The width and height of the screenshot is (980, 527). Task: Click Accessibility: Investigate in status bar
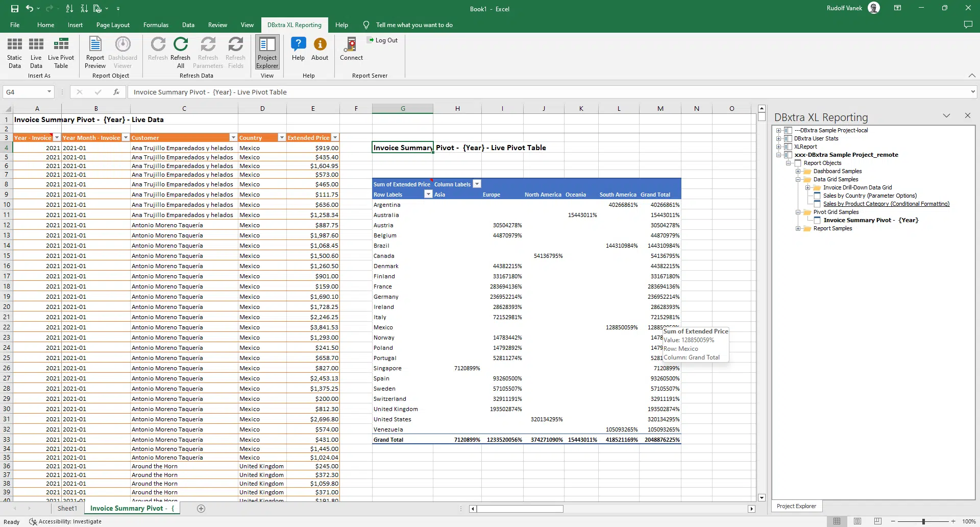[x=65, y=521]
